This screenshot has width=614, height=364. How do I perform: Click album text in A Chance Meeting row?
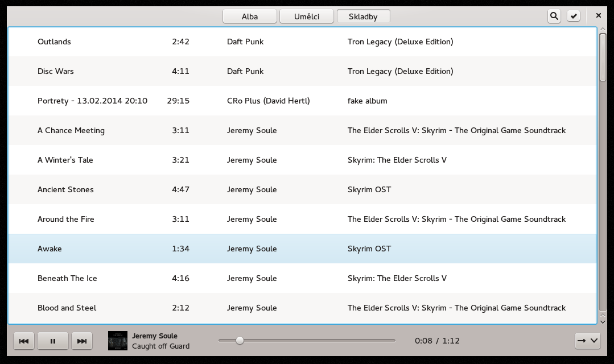coord(456,131)
